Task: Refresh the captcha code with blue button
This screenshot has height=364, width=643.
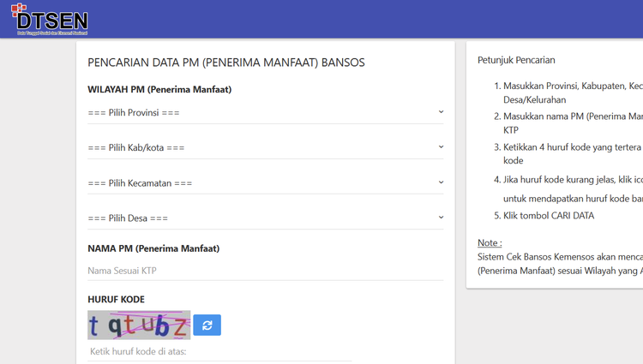Action: pyautogui.click(x=207, y=325)
